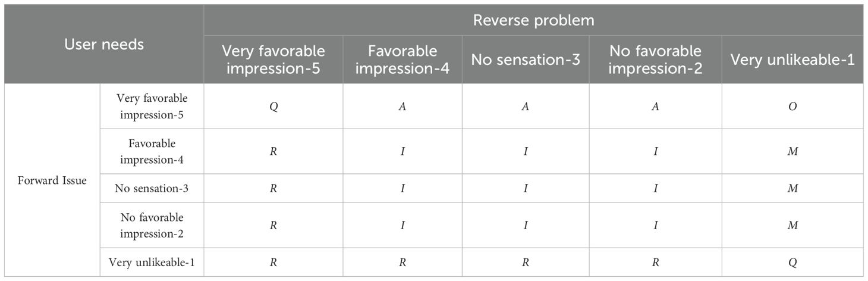
Task: Select the 'Forward Issue' row label
Action: (52, 180)
